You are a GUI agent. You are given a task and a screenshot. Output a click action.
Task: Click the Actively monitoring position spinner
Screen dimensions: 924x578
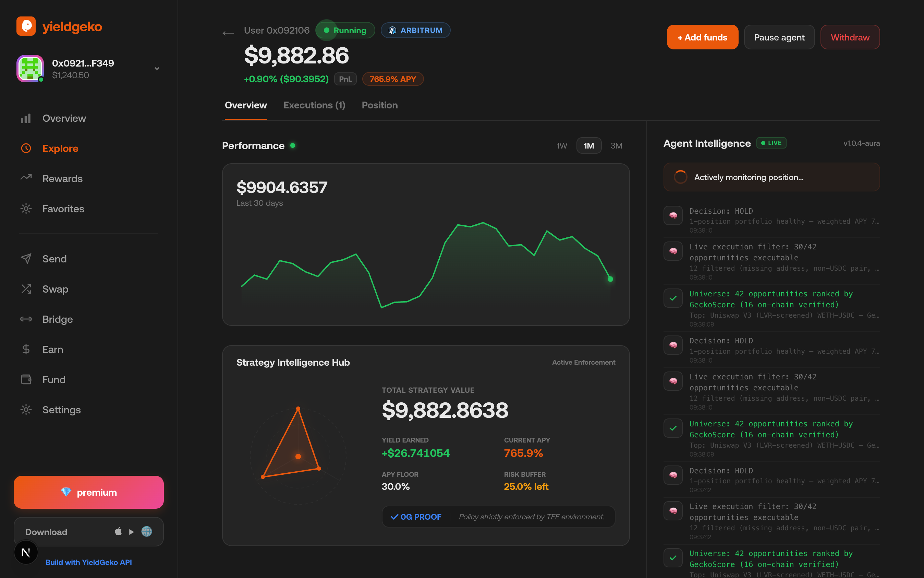(680, 177)
